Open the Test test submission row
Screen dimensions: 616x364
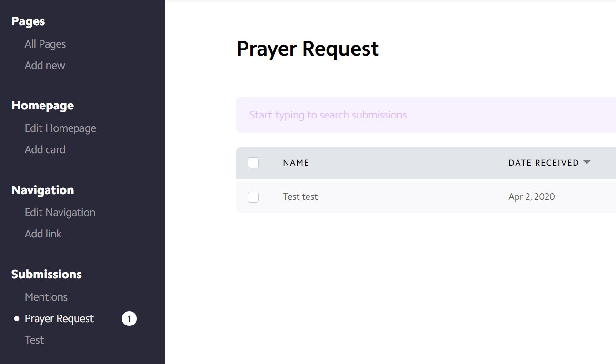click(426, 197)
